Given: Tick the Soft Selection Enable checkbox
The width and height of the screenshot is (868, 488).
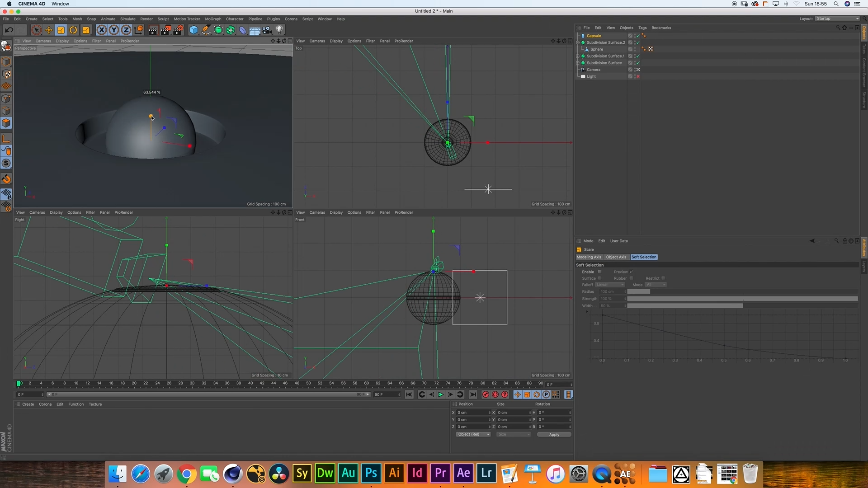Looking at the screenshot, I should 599,272.
